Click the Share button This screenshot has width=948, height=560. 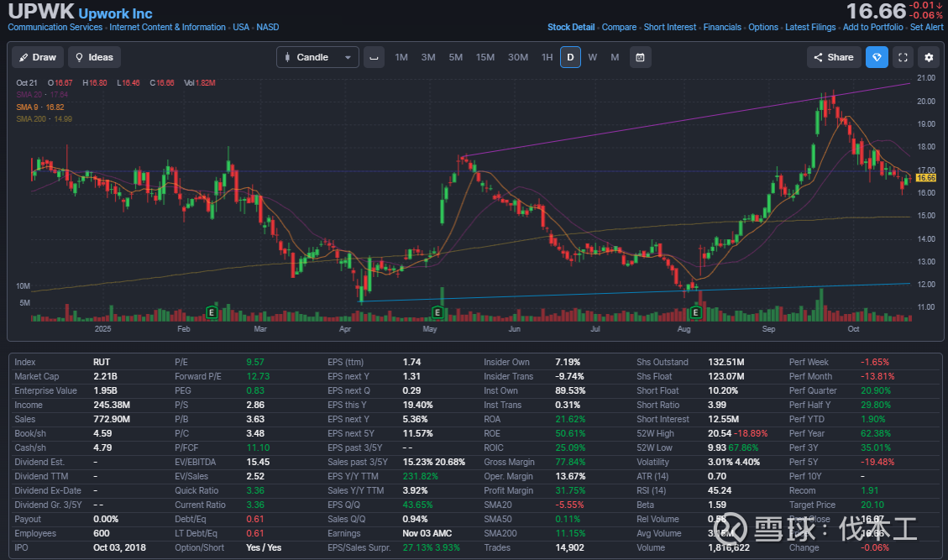(x=832, y=57)
